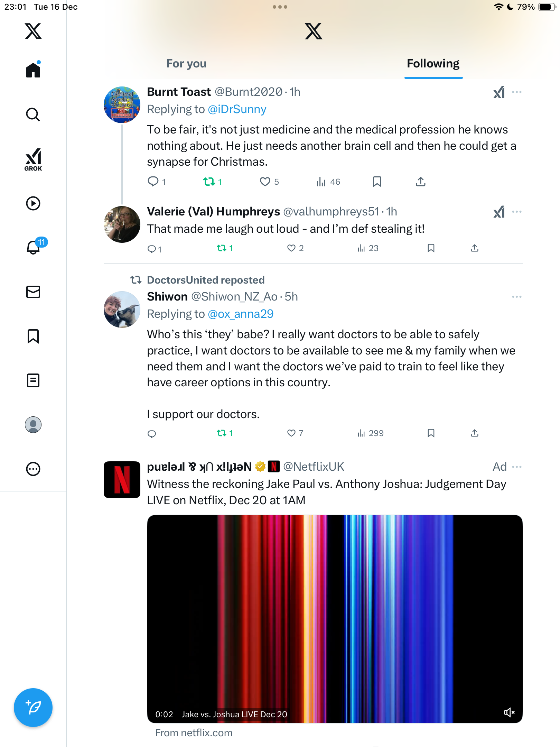Open the @iDrSunny mention link
Viewport: 560px width, 747px height.
pyautogui.click(x=237, y=109)
